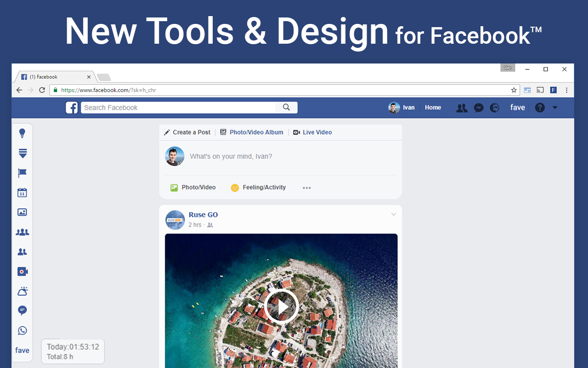Select the Live Video tab
588x368 pixels.
tap(312, 132)
